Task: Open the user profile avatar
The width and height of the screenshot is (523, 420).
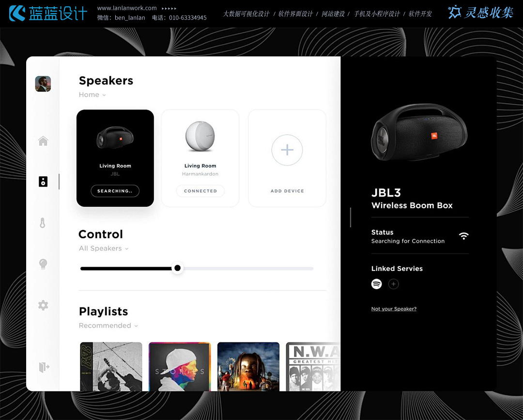Action: 43,84
